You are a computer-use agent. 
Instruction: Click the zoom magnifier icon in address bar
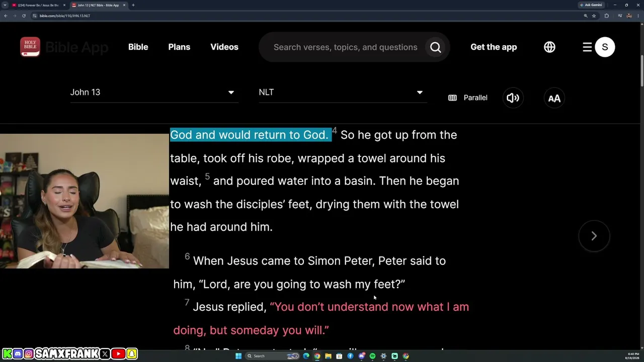coord(586,16)
